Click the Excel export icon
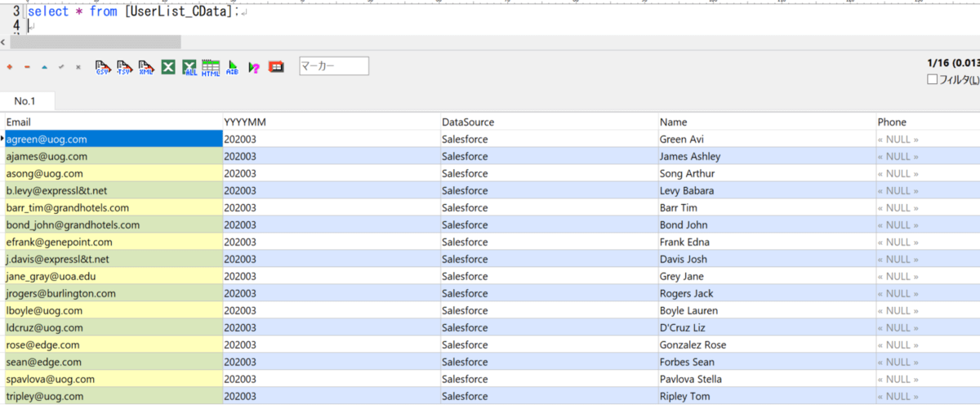Image resolution: width=980 pixels, height=409 pixels. click(168, 67)
